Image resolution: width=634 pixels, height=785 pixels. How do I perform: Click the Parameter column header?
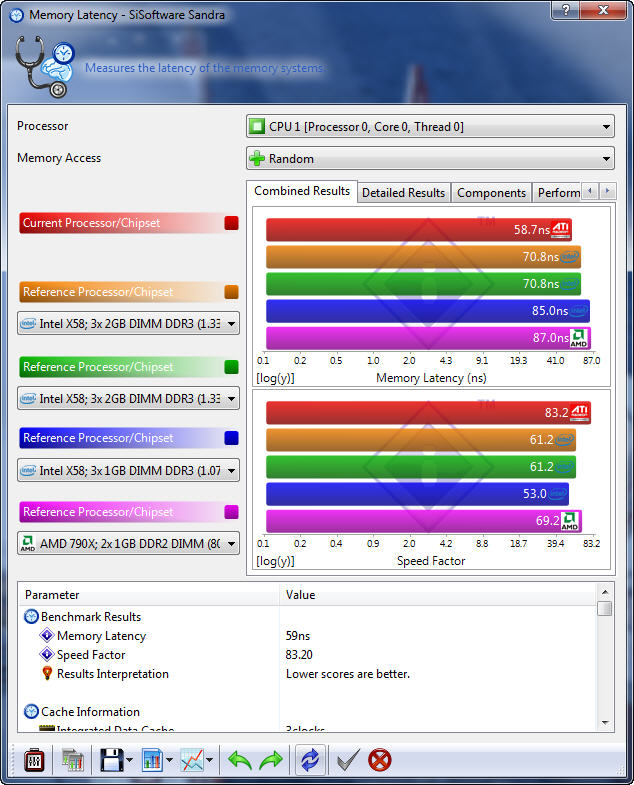(x=149, y=595)
